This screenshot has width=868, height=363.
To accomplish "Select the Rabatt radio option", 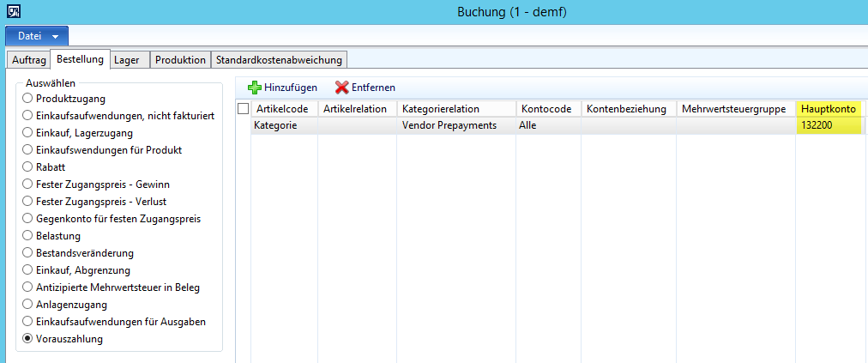I will (28, 167).
